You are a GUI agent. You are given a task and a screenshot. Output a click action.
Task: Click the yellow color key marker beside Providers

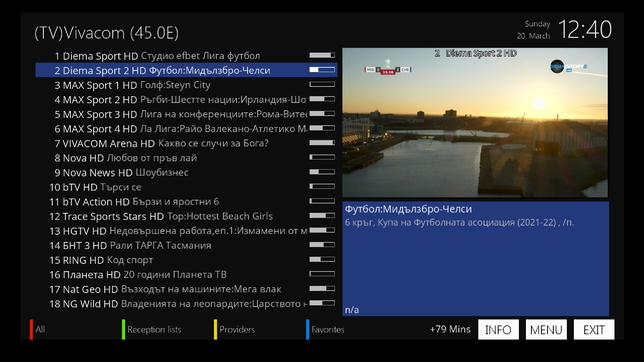pos(215,329)
